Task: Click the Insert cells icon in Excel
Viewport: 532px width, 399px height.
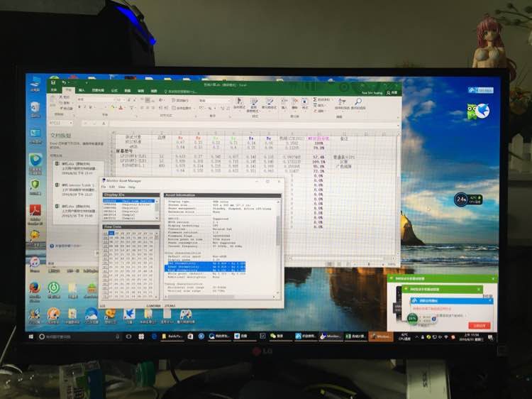Action: tap(284, 104)
